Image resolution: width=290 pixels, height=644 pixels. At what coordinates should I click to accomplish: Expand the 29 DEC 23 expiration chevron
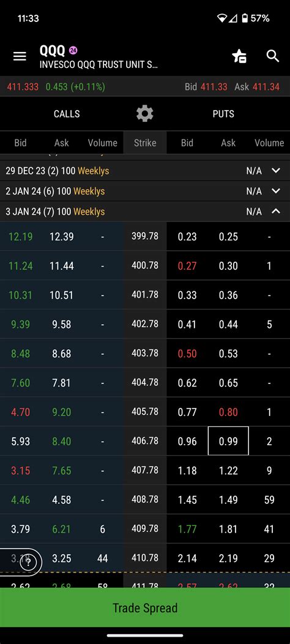[276, 171]
